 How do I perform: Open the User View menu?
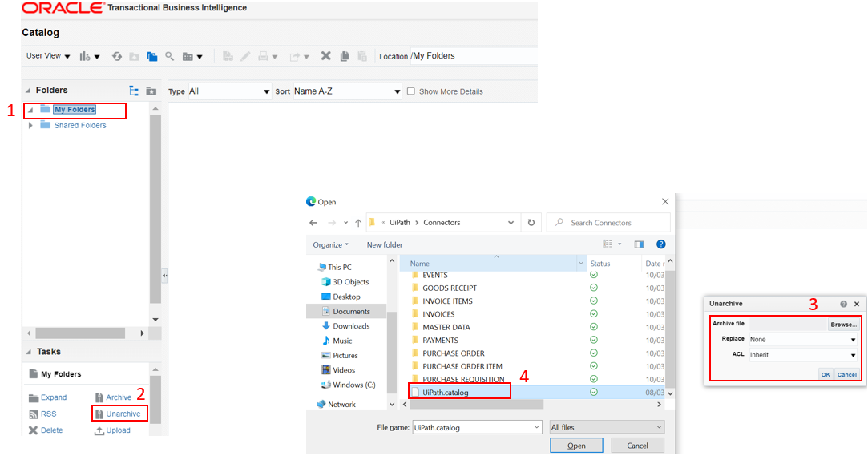48,56
